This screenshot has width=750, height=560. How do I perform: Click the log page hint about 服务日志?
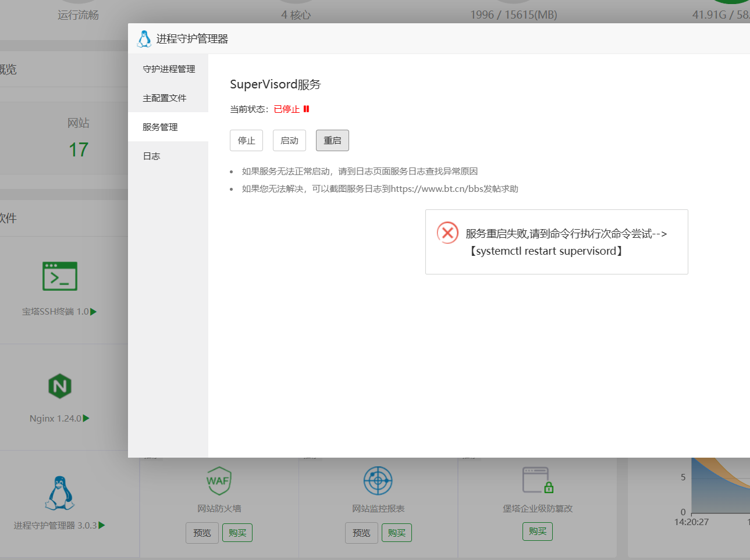pyautogui.click(x=360, y=172)
